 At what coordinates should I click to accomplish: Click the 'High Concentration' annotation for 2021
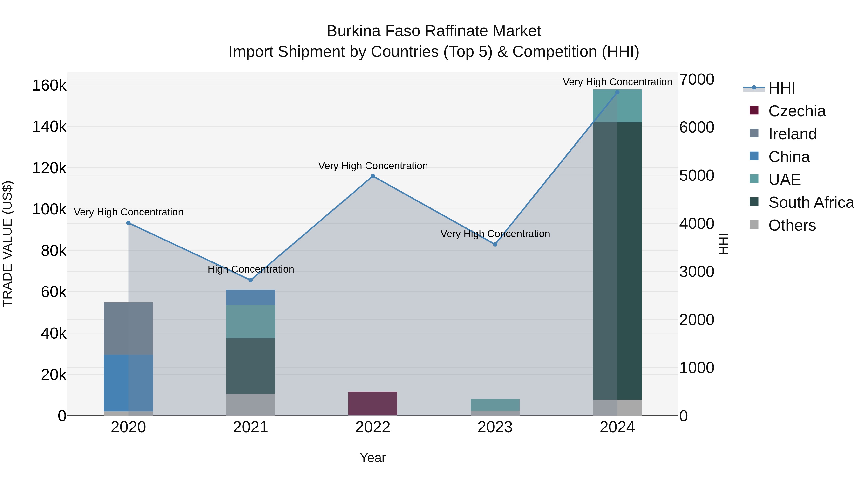click(251, 269)
